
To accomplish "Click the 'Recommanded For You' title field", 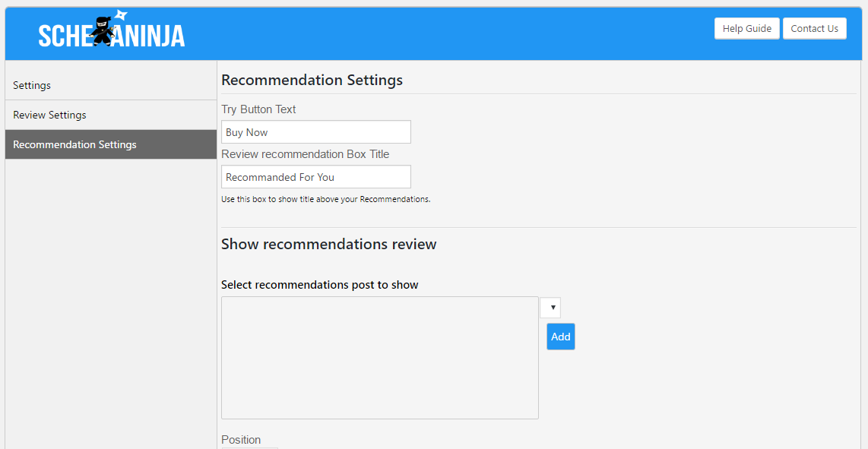I will (315, 177).
